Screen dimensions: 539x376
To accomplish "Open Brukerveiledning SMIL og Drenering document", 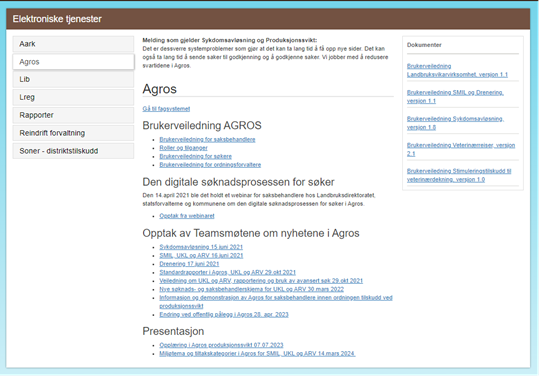I will (x=455, y=97).
